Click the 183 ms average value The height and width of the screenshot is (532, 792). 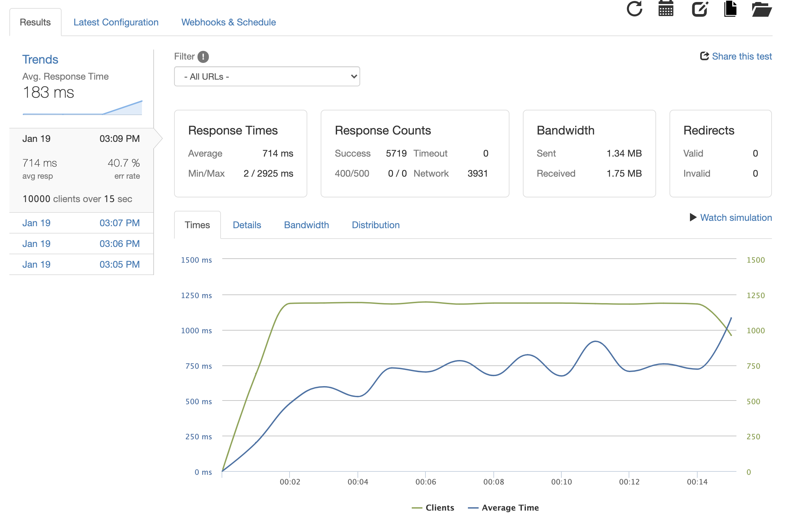click(48, 92)
